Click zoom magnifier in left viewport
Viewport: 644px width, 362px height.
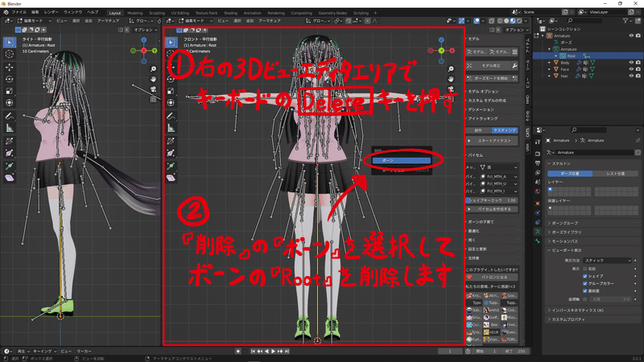153,69
